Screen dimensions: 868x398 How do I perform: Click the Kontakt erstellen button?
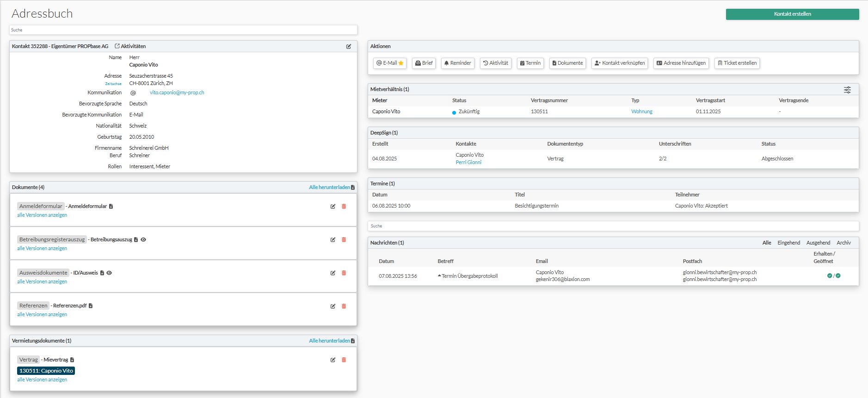pos(792,14)
